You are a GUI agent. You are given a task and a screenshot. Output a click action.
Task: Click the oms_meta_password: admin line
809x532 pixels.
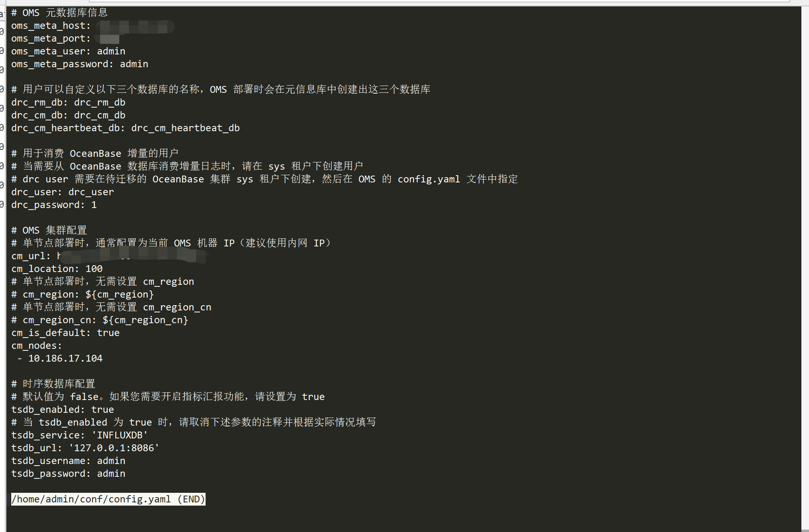click(x=80, y=64)
